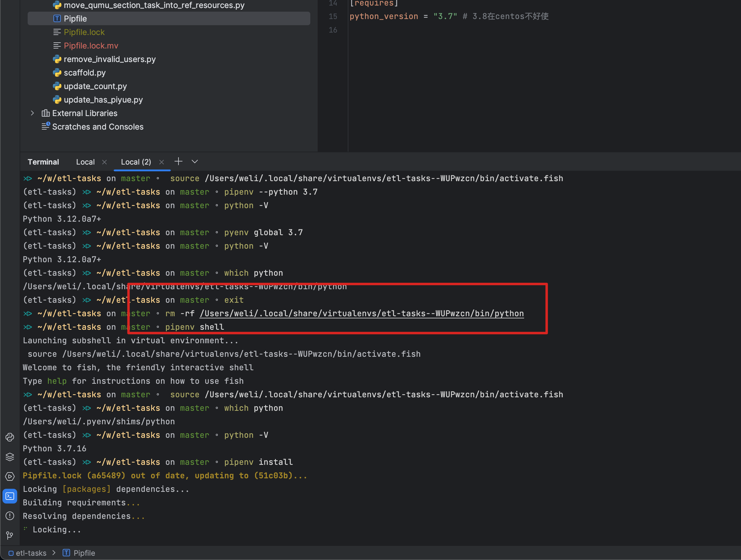Add a new terminal session with plus

pos(178,162)
